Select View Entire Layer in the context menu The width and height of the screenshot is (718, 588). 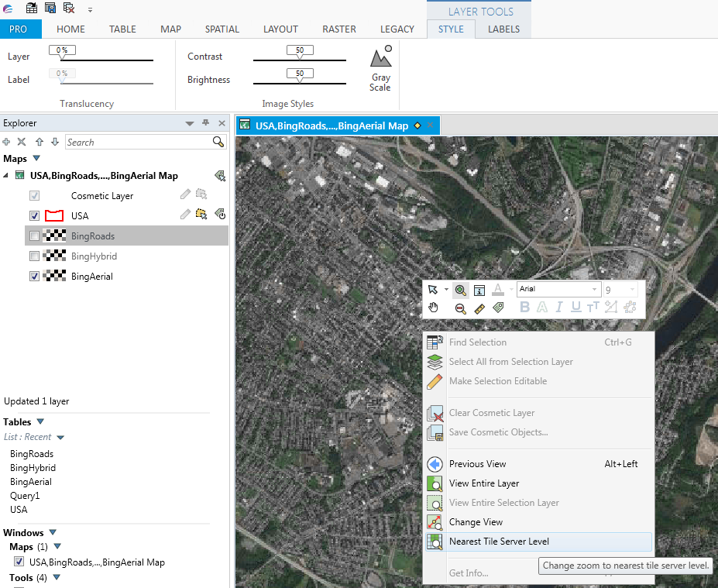pos(486,483)
